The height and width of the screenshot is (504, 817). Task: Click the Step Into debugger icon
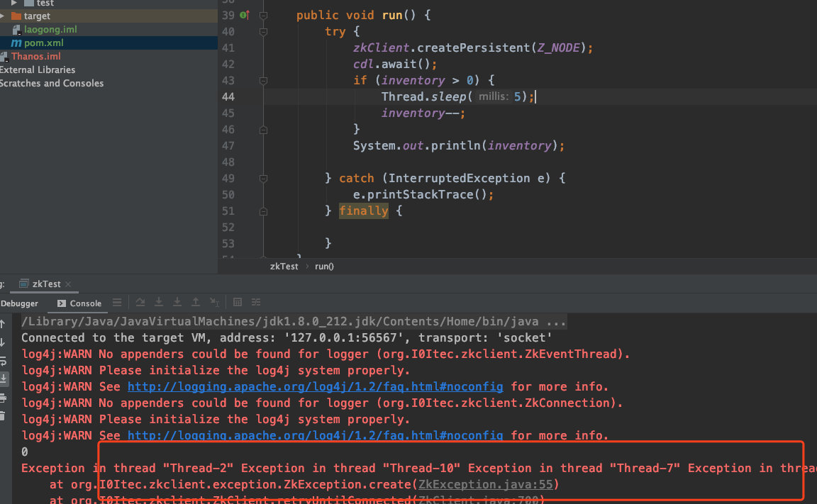pyautogui.click(x=159, y=302)
